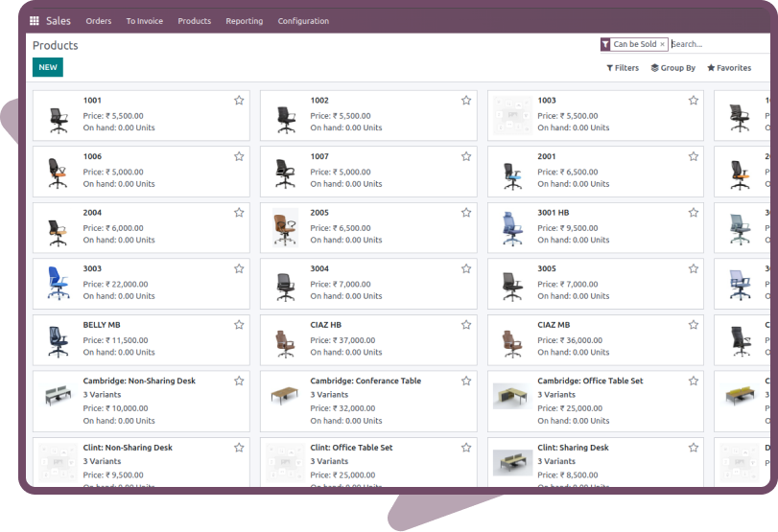Viewport: 778px width, 532px height.
Task: Click the NEW product button
Action: pyautogui.click(x=47, y=67)
